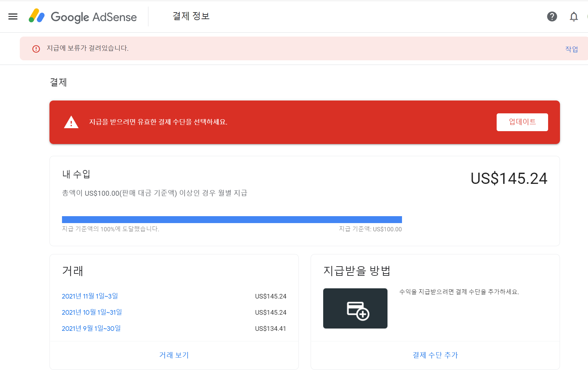The image size is (588, 374).
Task: Click the 지급에 보류가 걸려있습니다 message
Action: pos(87,48)
